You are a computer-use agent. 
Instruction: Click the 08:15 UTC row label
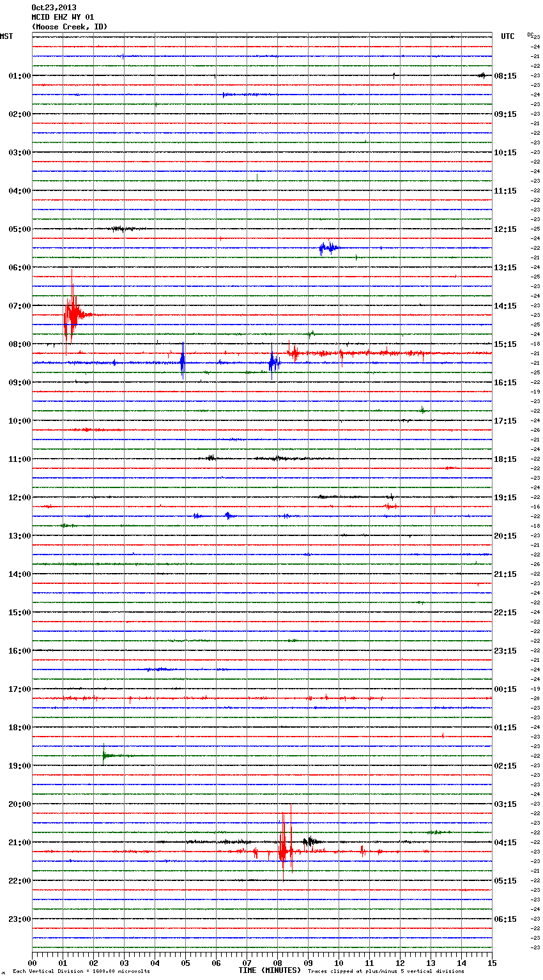[505, 76]
